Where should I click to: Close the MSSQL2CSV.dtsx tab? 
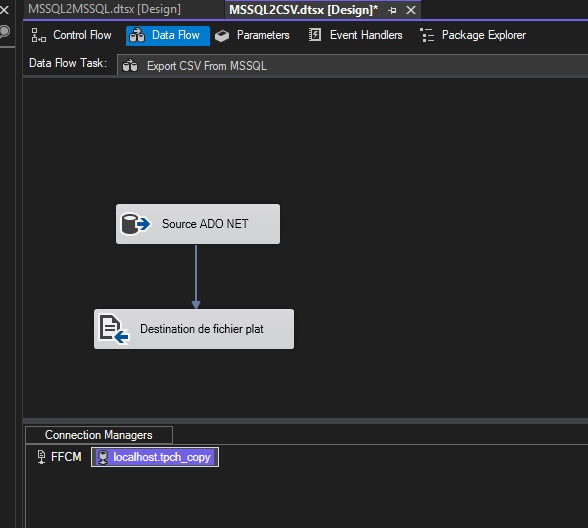411,10
